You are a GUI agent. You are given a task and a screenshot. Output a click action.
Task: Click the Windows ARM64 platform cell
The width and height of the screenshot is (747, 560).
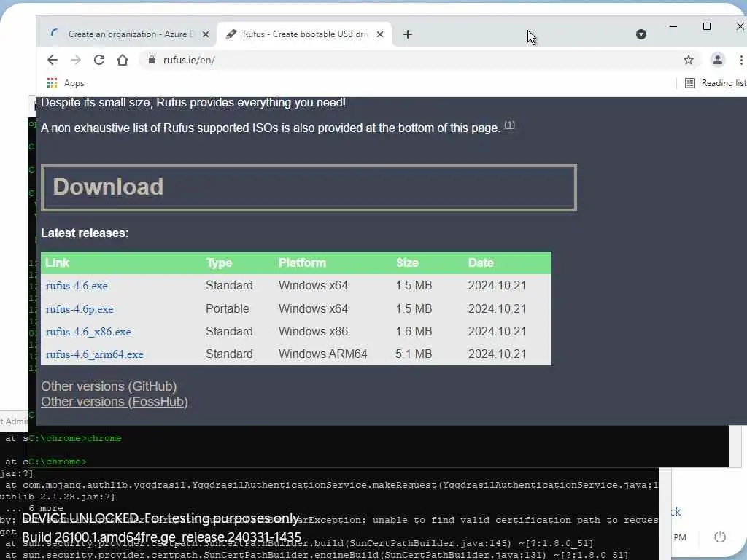pos(322,354)
